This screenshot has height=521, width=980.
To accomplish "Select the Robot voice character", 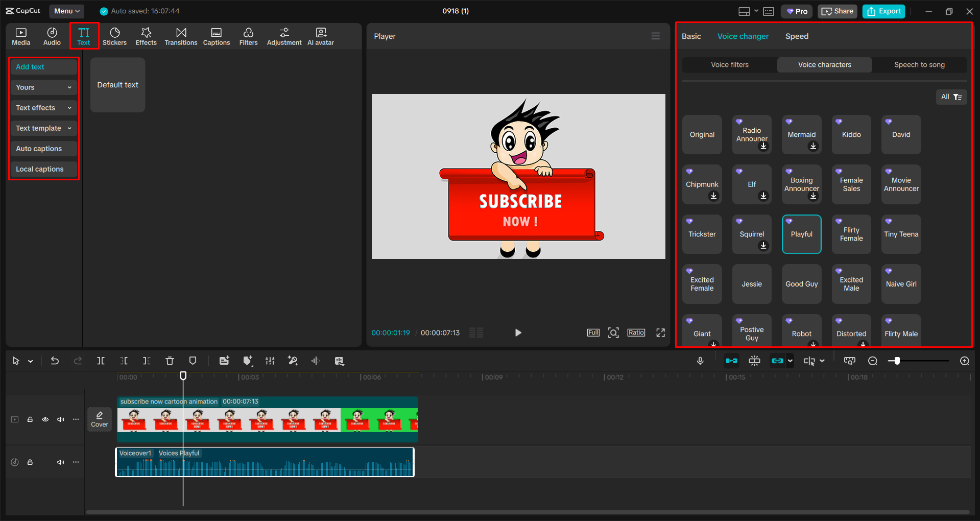I will pos(801,333).
